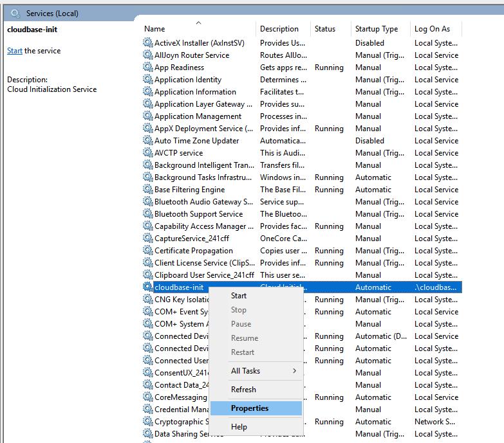Screen dimensions: 504x443
Task: Click the gear icon beside Base Filtering Engine
Action: (148, 190)
